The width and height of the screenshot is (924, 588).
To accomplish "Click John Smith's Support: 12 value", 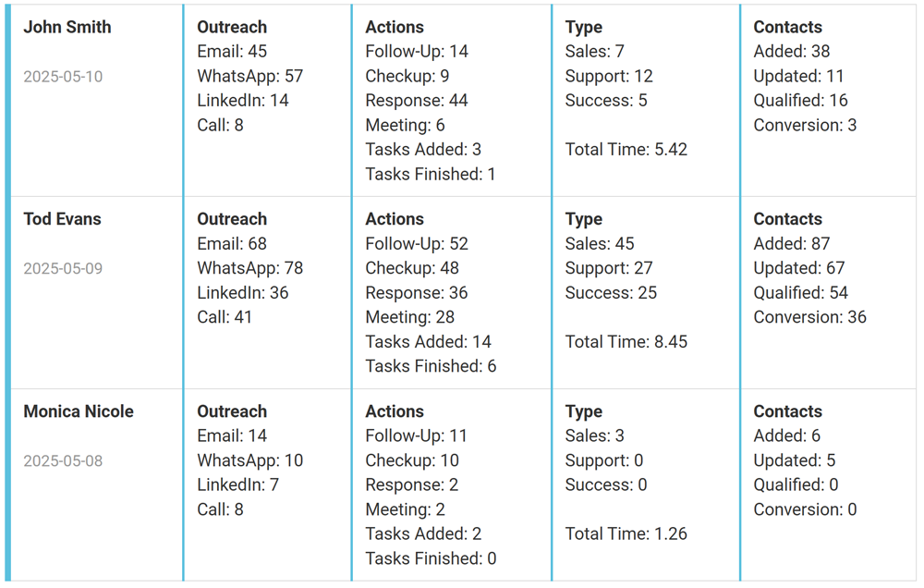I will (609, 77).
